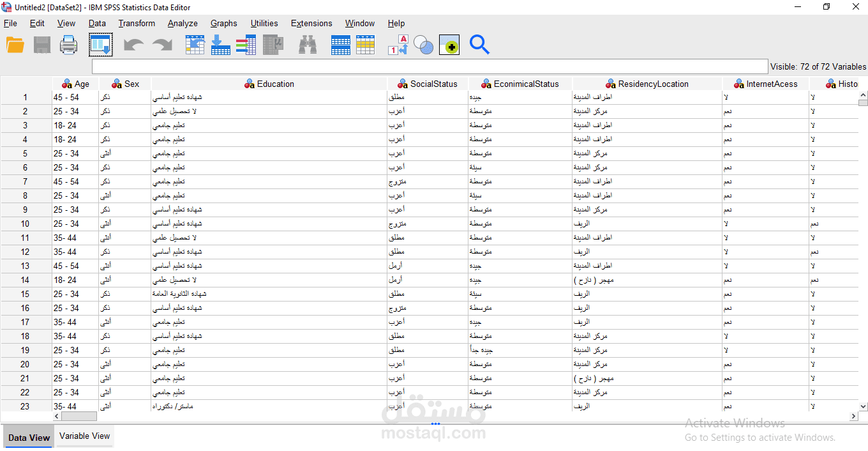Select the ResidencyLocation column header
This screenshot has width=868, height=451.
pyautogui.click(x=647, y=84)
